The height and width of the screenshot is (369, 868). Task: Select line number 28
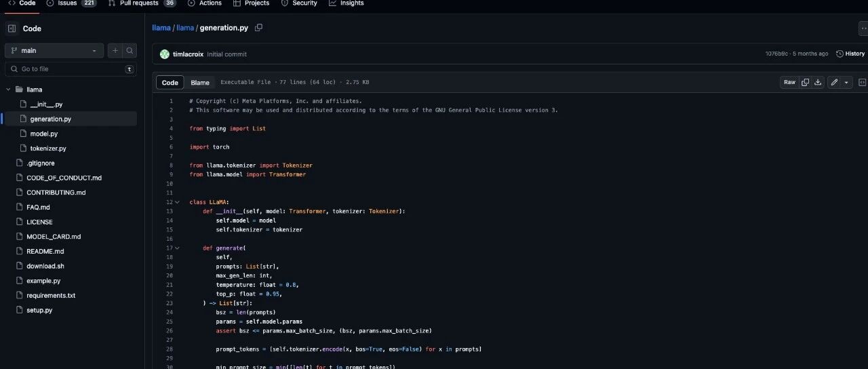170,349
